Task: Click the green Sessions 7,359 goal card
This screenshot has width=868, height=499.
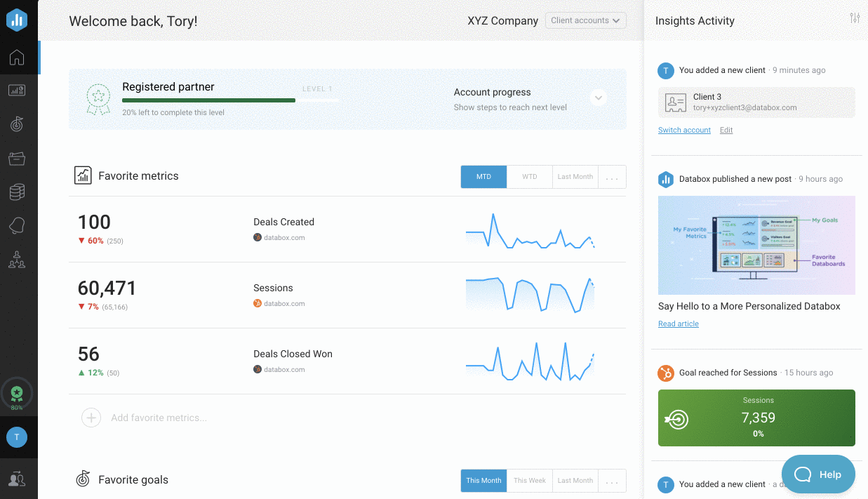Action: [x=756, y=418]
